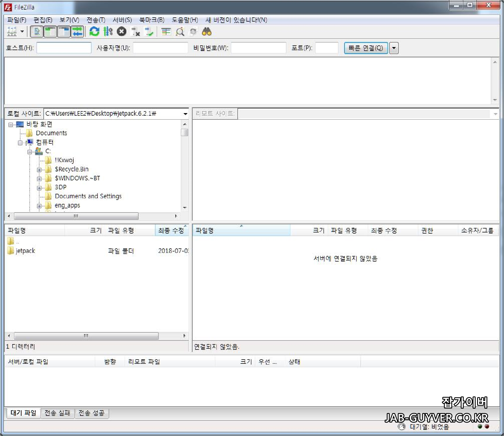Open the Site Manager icon

[12, 32]
